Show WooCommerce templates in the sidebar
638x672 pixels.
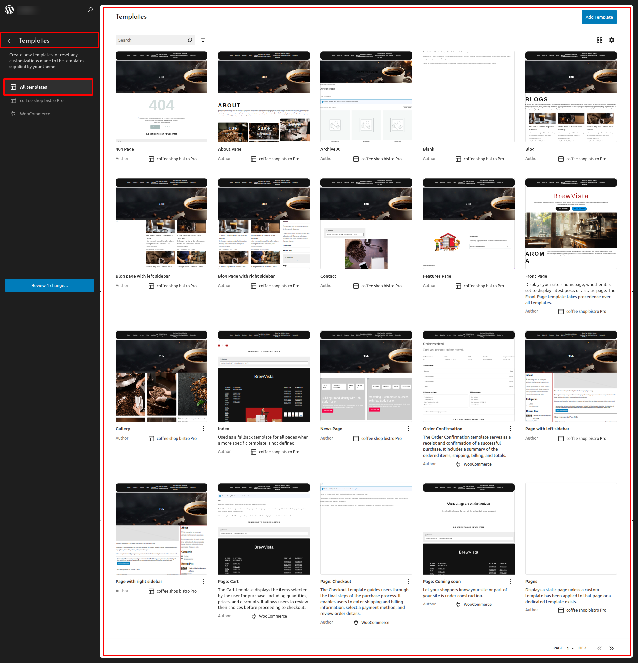click(35, 114)
